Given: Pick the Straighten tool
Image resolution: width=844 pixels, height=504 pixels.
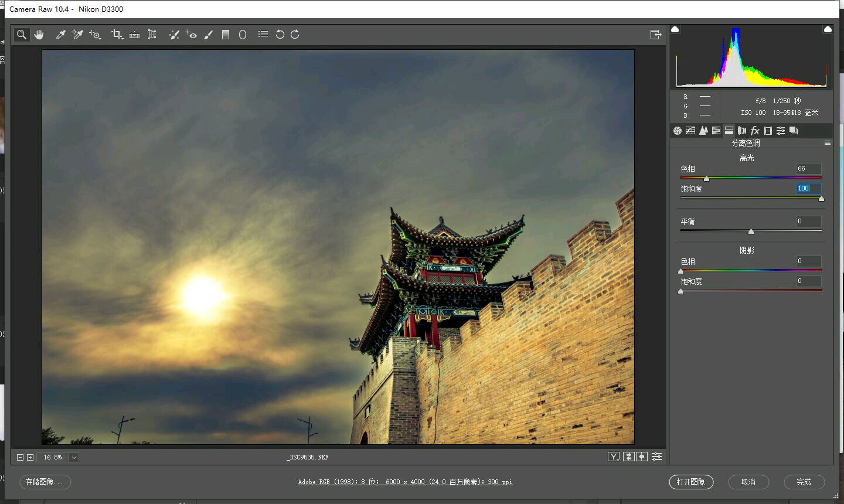Looking at the screenshot, I should (134, 35).
